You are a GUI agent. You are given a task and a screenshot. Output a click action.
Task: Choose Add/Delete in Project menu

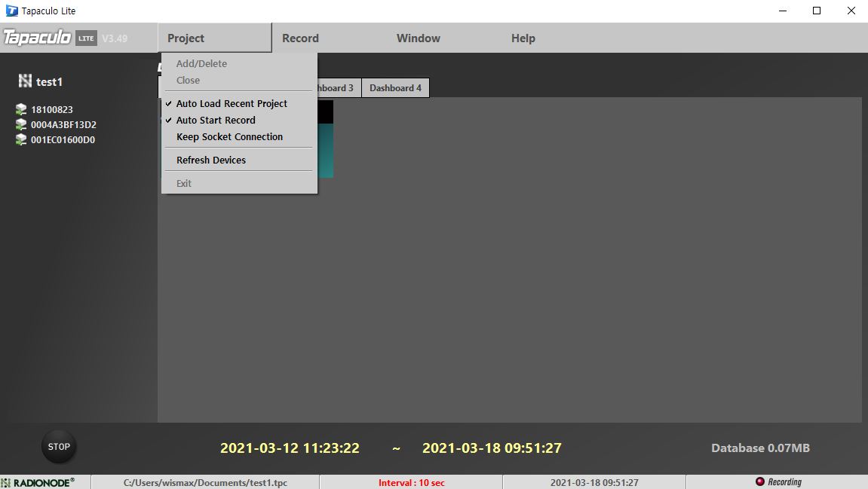tap(239, 63)
